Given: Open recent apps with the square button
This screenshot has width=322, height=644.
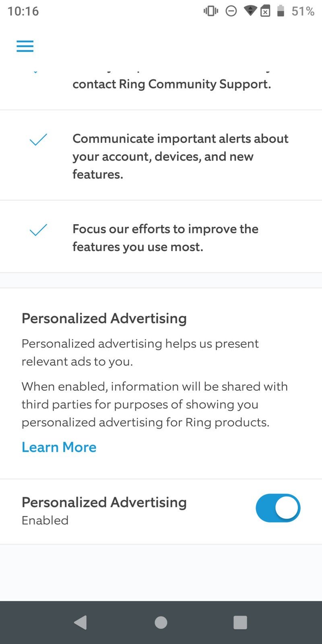Looking at the screenshot, I should tap(240, 622).
